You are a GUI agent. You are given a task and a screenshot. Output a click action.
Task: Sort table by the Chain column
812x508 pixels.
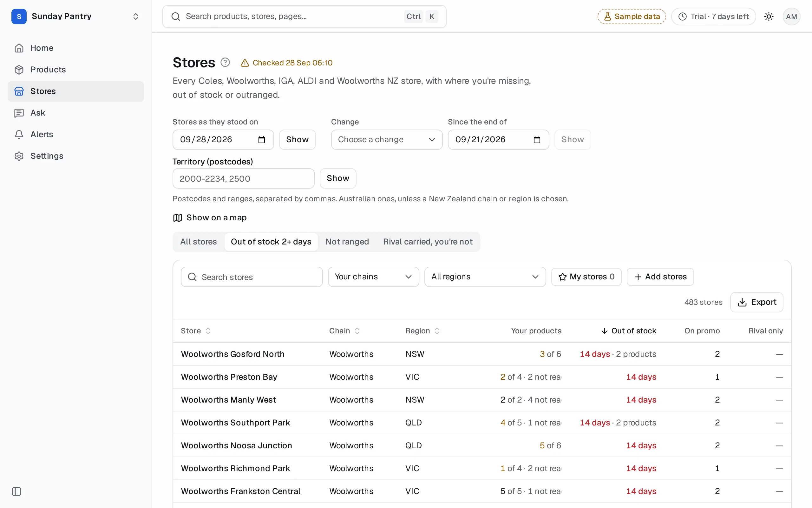[344, 331]
